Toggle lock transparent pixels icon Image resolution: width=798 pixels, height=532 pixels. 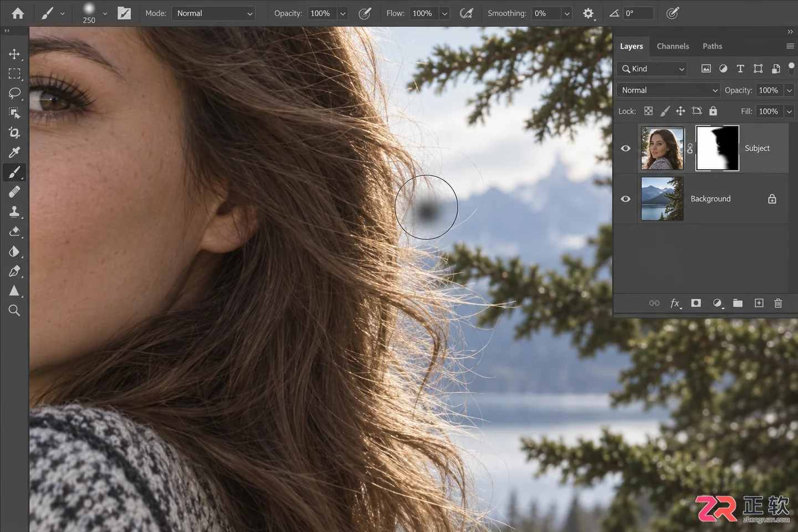click(x=648, y=111)
